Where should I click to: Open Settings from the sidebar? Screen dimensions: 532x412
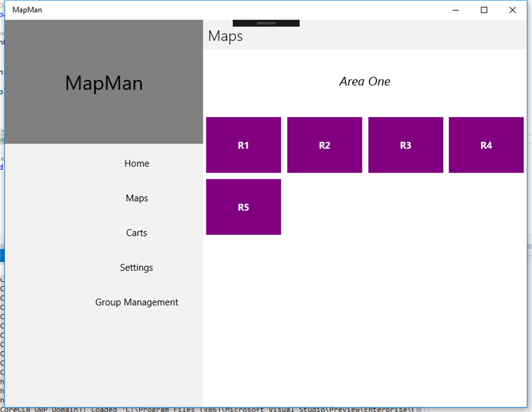137,268
